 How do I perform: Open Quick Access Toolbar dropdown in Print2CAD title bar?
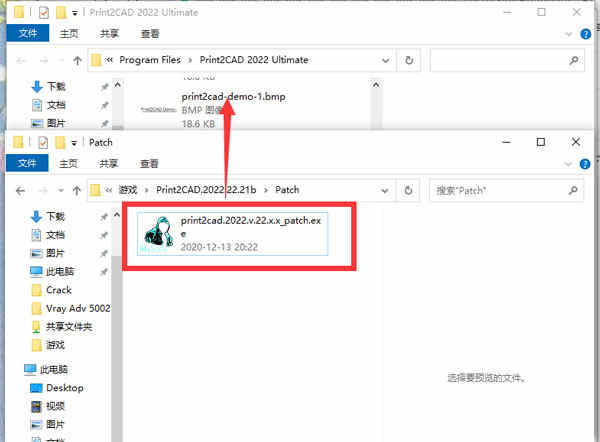[x=75, y=13]
